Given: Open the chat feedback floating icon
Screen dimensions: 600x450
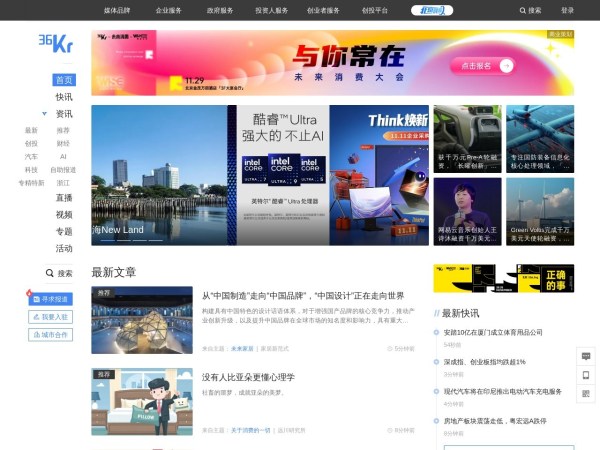Looking at the screenshot, I should click(586, 356).
